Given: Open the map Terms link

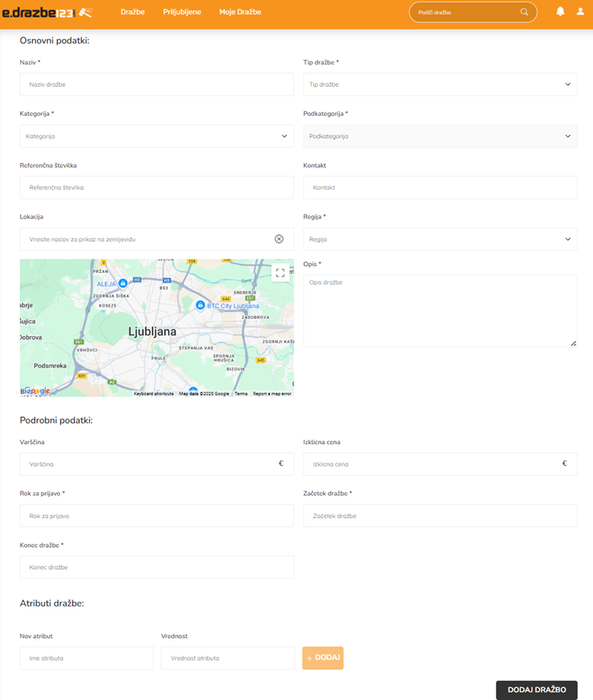Looking at the screenshot, I should (241, 394).
